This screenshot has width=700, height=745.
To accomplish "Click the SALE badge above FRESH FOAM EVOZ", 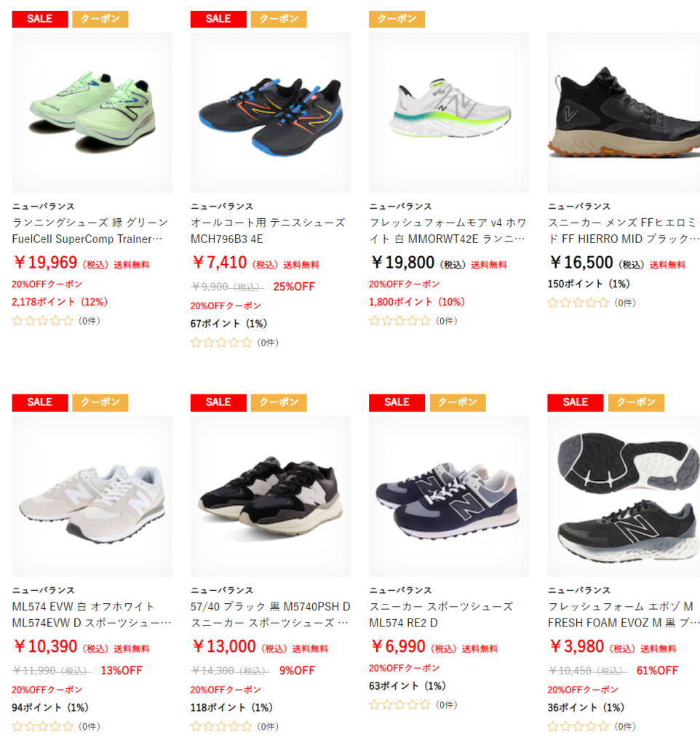I will [576, 402].
